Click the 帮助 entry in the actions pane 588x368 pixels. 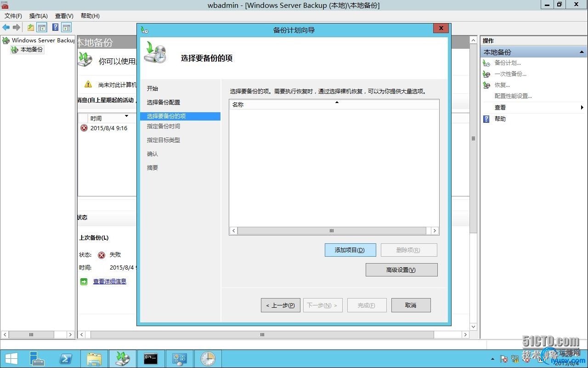click(500, 119)
